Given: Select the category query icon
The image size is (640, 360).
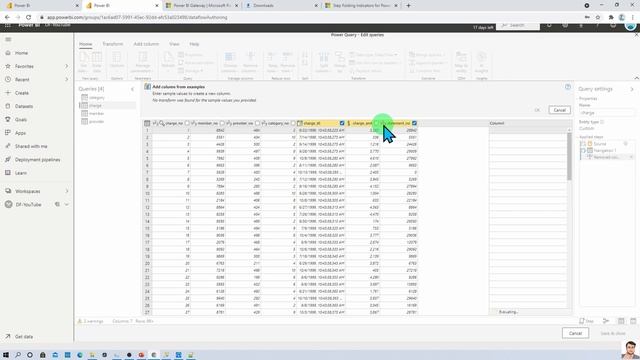Looking at the screenshot, I should 84,98.
